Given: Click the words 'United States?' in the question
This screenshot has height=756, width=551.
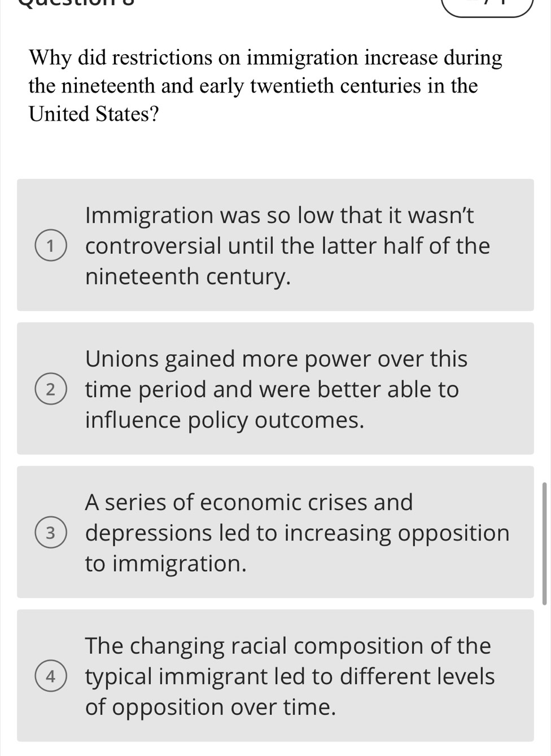Looking at the screenshot, I should tap(94, 114).
